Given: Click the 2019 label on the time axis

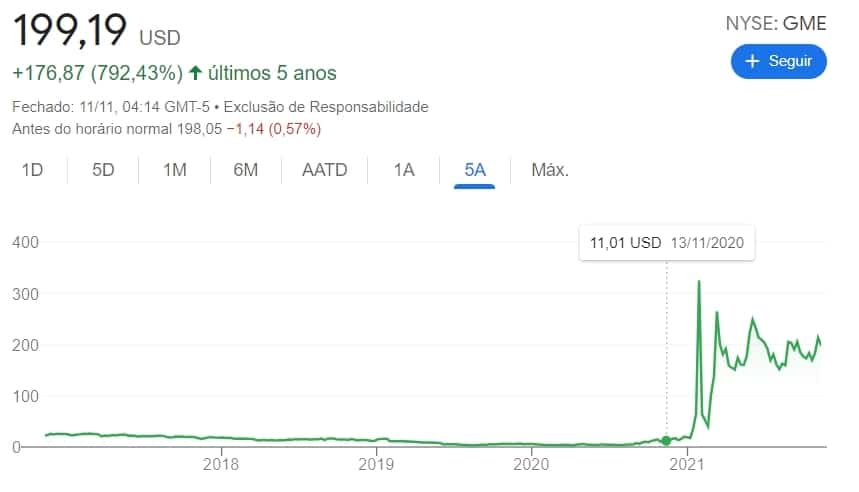Looking at the screenshot, I should [x=375, y=464].
